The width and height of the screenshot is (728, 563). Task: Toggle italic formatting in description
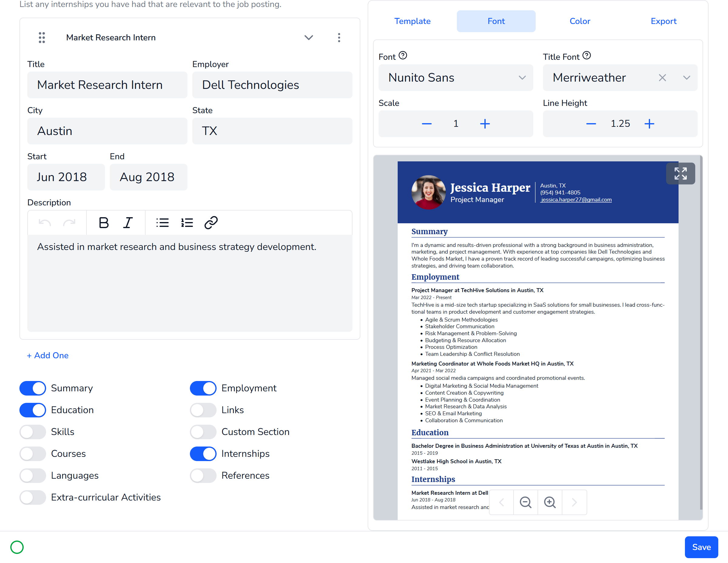[x=128, y=222]
